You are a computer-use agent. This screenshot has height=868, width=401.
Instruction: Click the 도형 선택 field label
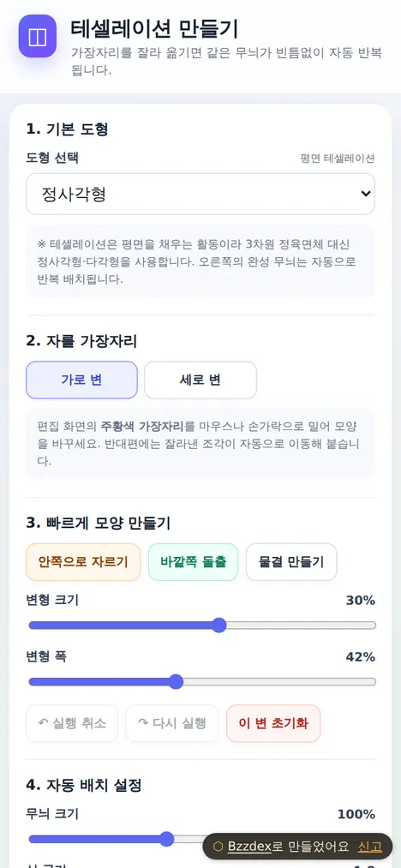52,159
